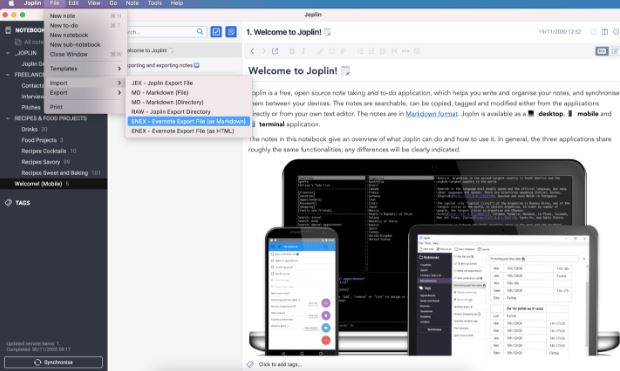The width and height of the screenshot is (620, 371).
Task: Create a new note with the note button
Action: click(x=231, y=31)
